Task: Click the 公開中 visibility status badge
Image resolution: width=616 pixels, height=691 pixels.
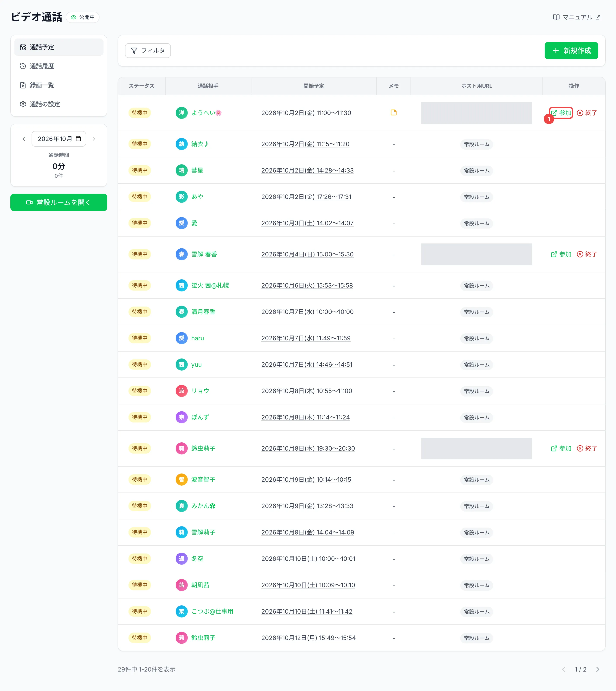Action: pyautogui.click(x=83, y=17)
